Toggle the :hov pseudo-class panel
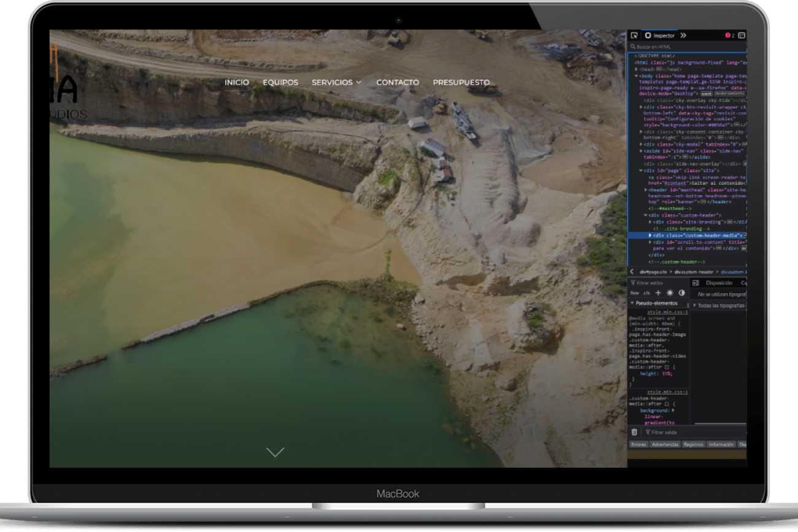This screenshot has height=532, width=798. click(x=635, y=293)
